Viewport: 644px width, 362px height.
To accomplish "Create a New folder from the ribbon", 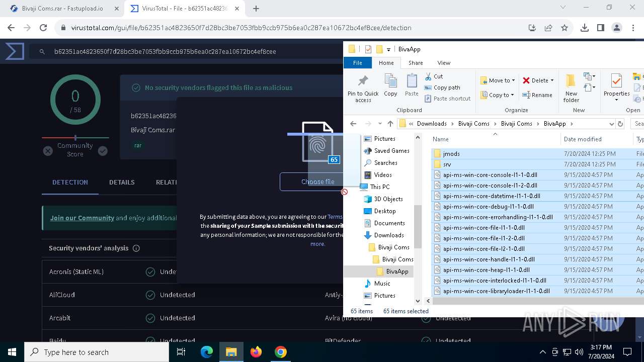I will tap(571, 88).
